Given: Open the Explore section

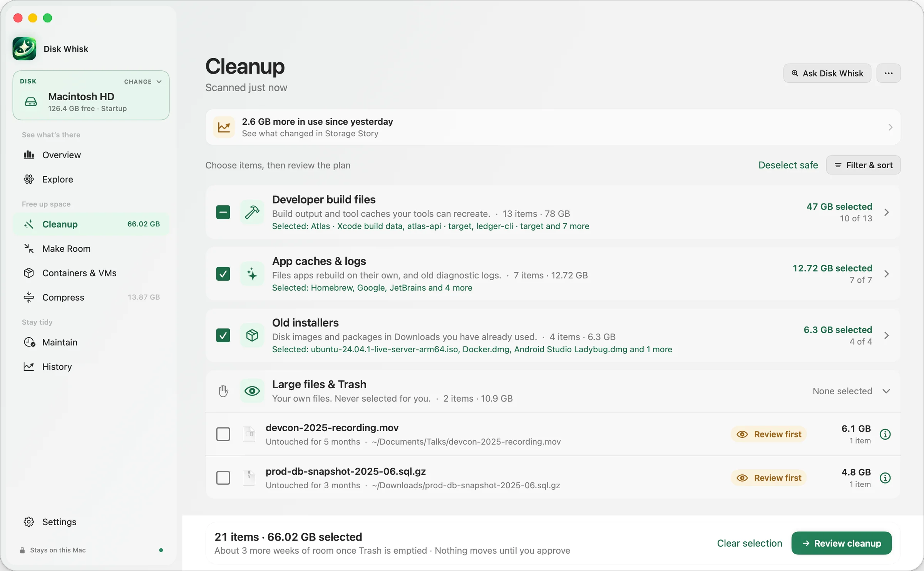Looking at the screenshot, I should (91, 179).
